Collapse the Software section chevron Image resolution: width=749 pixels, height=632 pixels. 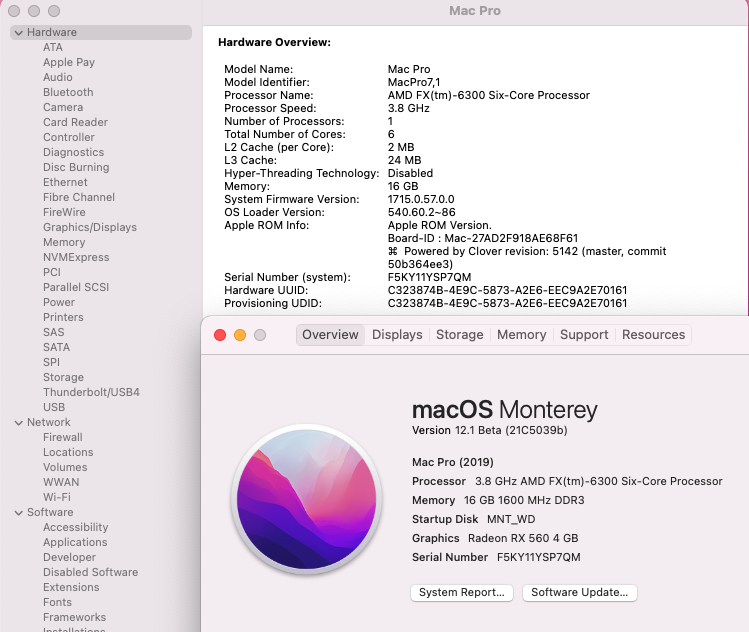point(19,513)
